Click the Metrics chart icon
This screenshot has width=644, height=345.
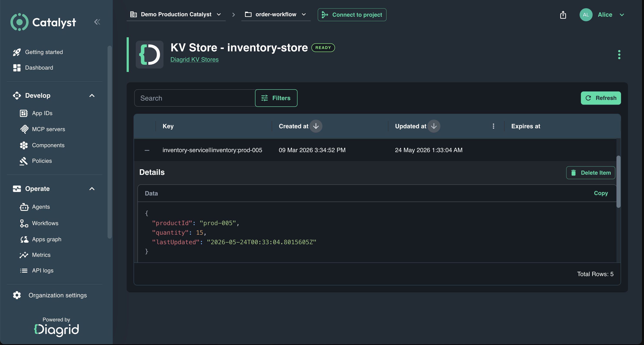coord(24,255)
